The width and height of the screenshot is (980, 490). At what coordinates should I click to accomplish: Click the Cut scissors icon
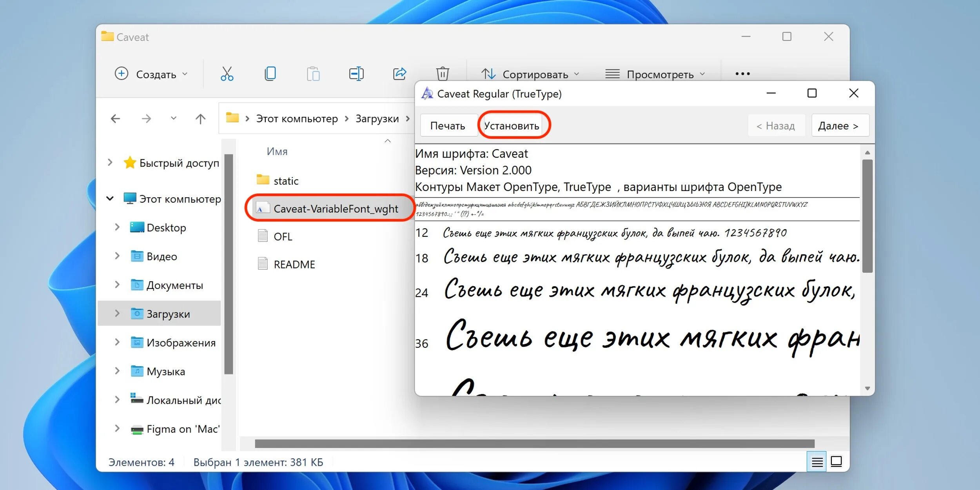click(x=227, y=74)
